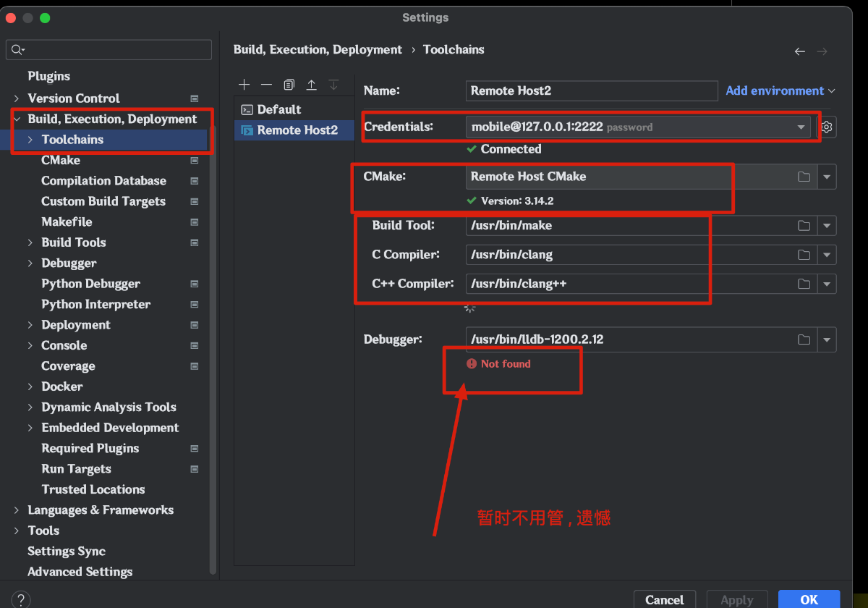868x608 pixels.
Task: Click project-level icon beside Custom Build Targets
Action: point(195,202)
